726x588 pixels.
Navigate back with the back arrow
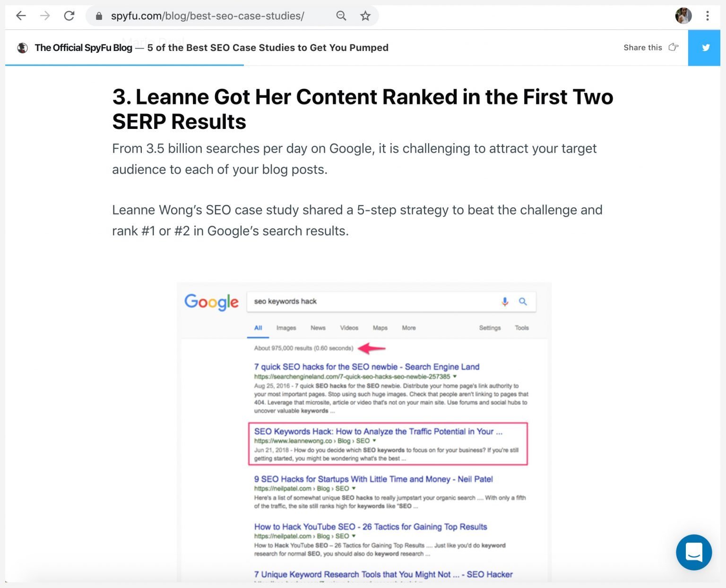[x=21, y=16]
